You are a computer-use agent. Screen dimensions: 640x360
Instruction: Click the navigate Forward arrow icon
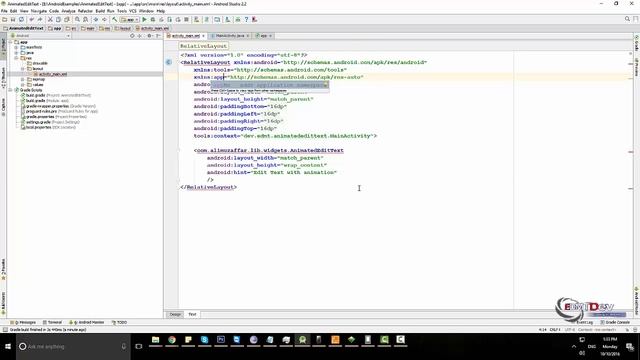(104, 20)
